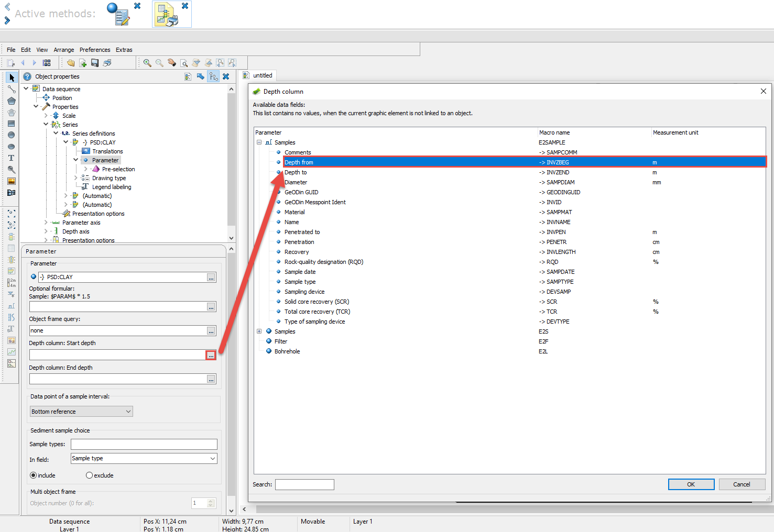Click the Optional formular browse button
This screenshot has width=774, height=532.
tap(211, 307)
